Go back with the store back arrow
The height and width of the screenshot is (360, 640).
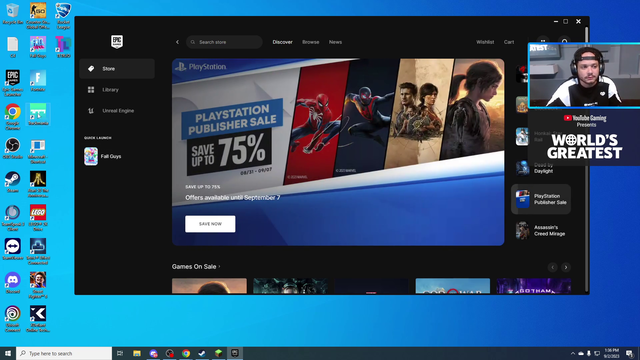(x=177, y=42)
